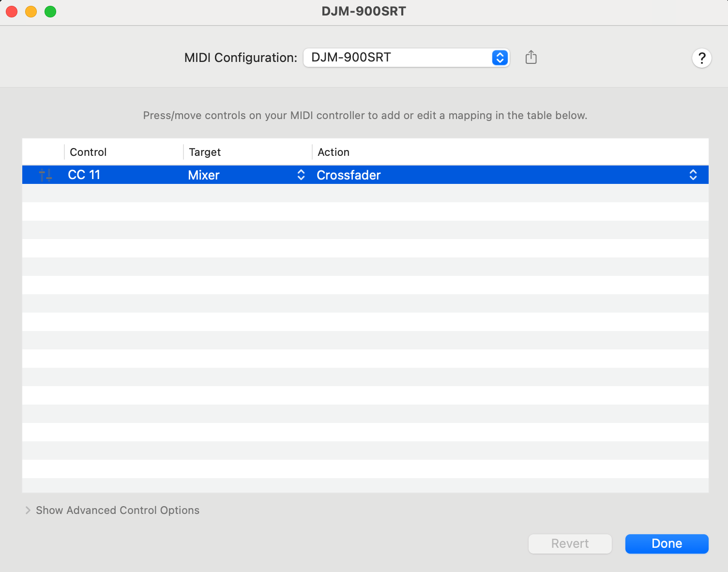The width and height of the screenshot is (728, 572).
Task: Expand the advanced options disclosure chevron
Action: point(28,510)
